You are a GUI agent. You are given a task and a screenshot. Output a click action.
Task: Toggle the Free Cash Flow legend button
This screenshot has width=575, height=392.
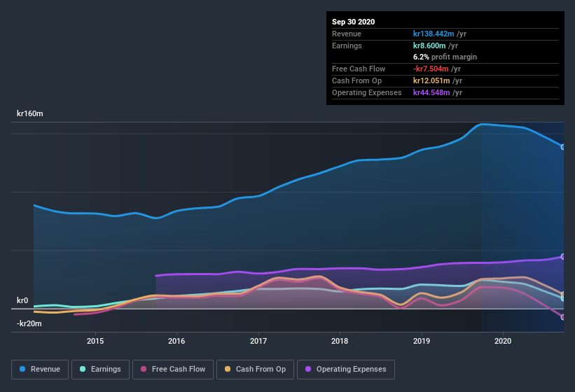[173, 370]
